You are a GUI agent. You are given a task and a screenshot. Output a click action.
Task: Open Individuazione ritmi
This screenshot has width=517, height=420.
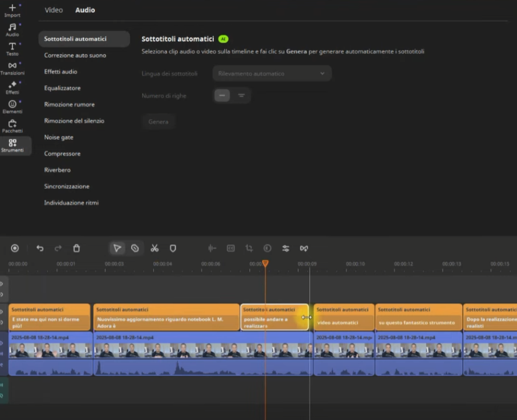click(x=71, y=203)
